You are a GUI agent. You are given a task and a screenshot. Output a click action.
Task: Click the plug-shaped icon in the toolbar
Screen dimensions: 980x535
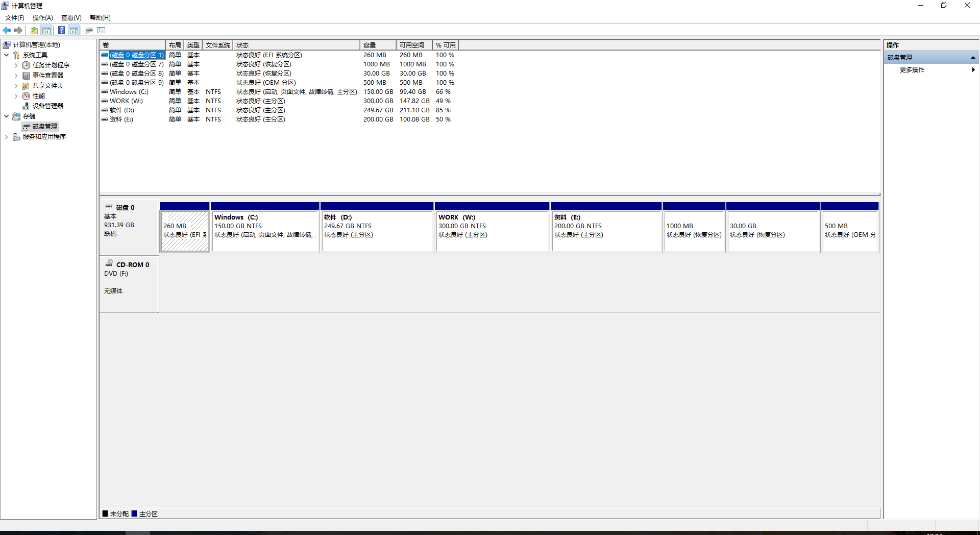pyautogui.click(x=89, y=31)
